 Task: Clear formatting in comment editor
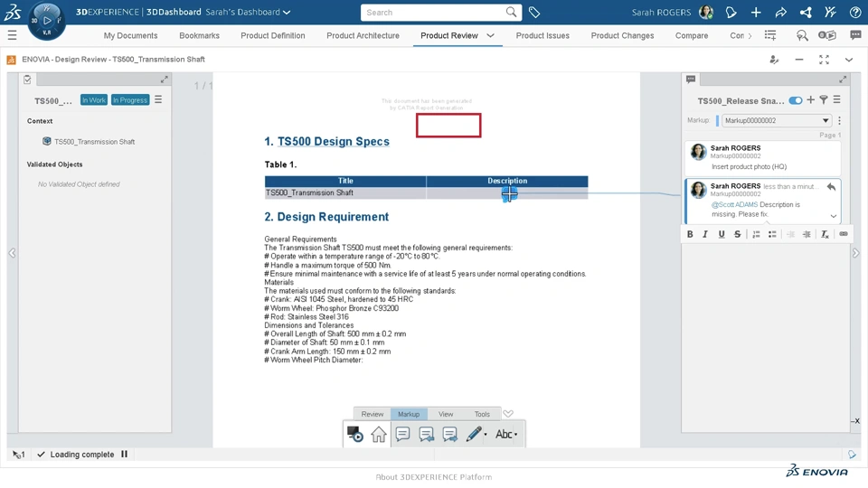[825, 234]
